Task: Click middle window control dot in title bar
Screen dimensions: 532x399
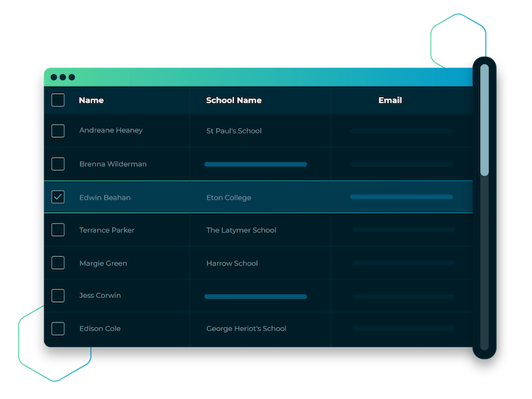Action: click(63, 77)
